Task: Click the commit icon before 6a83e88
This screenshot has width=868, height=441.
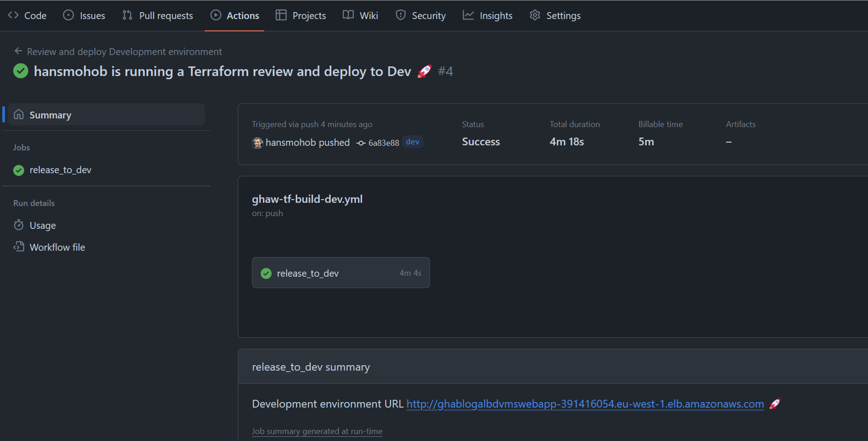Action: tap(360, 143)
